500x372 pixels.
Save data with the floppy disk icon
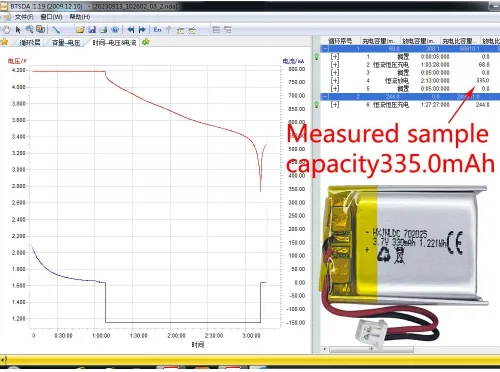coord(92,30)
